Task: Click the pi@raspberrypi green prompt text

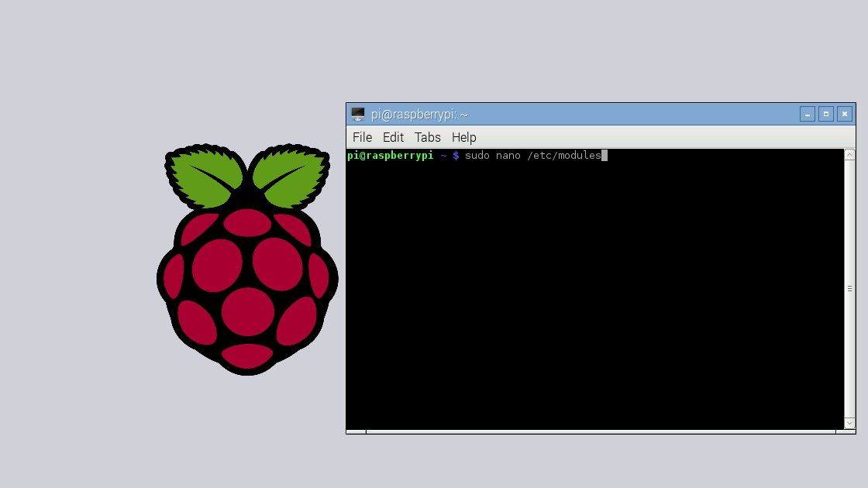Action: 391,156
